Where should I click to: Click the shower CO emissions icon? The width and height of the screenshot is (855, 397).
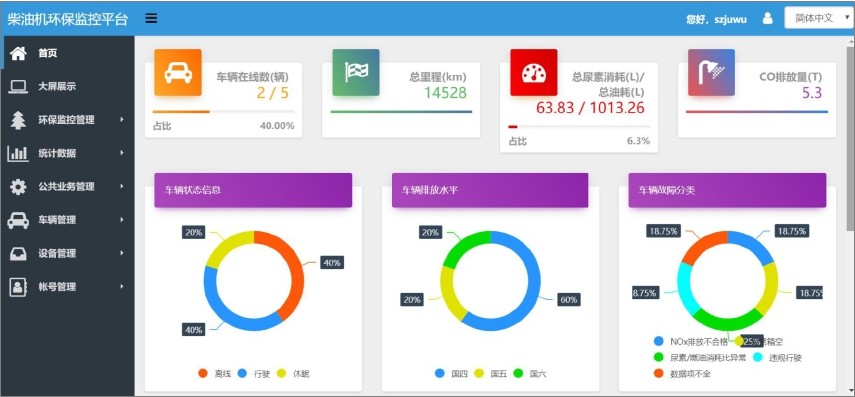pos(711,73)
